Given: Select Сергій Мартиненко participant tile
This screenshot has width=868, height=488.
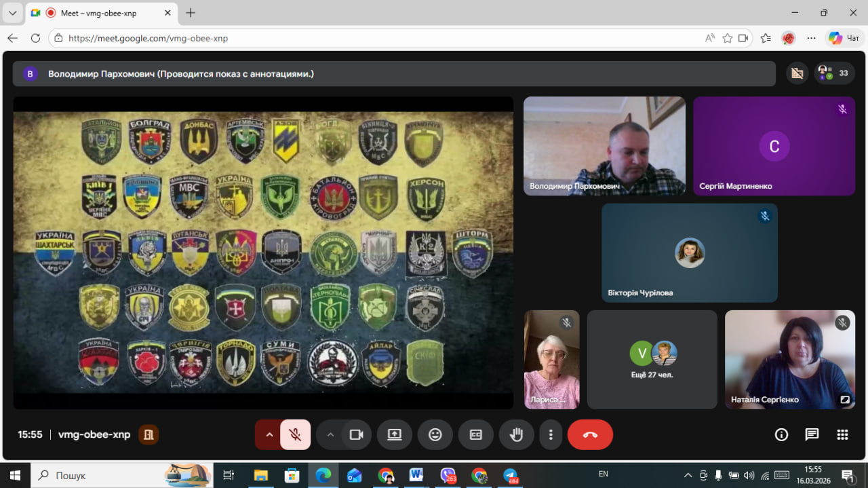Looking at the screenshot, I should point(774,146).
